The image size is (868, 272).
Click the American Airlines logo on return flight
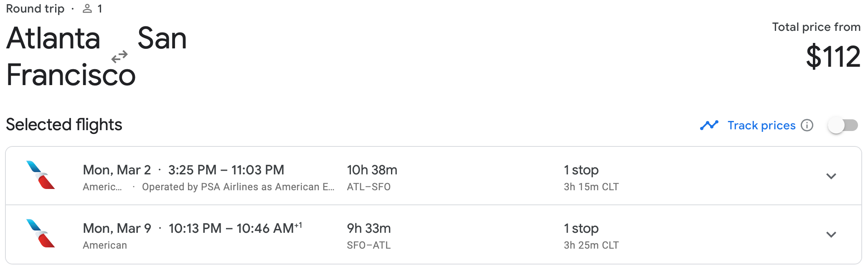(x=41, y=234)
